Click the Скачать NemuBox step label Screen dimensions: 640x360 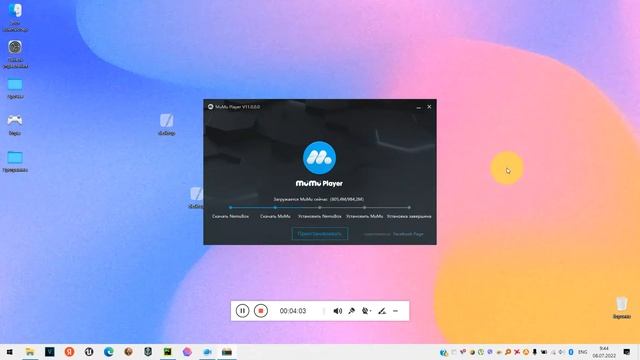point(231,216)
